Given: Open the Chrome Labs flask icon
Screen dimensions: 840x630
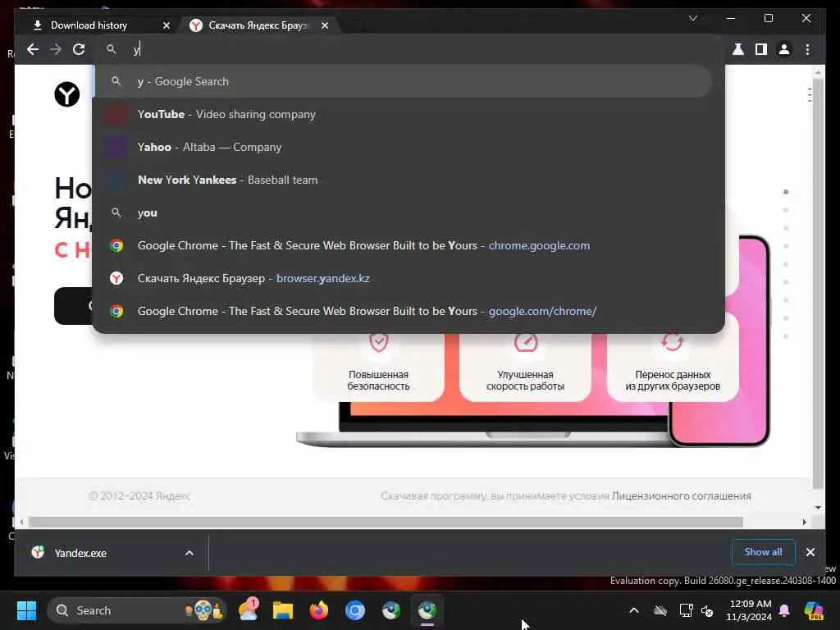Looking at the screenshot, I should 737,49.
